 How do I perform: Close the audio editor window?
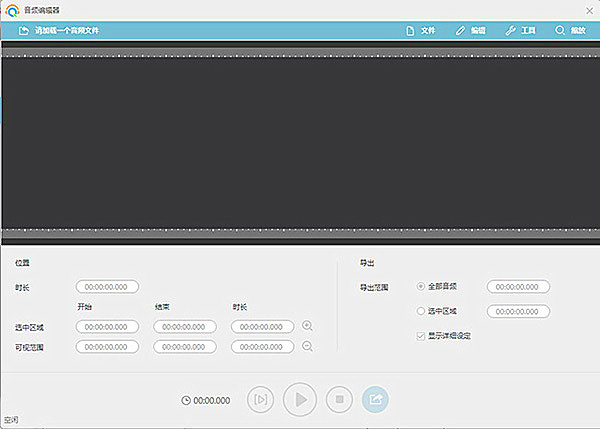(587, 9)
